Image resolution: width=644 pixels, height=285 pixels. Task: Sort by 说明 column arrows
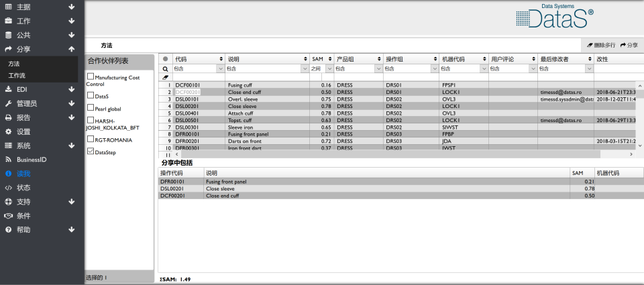(x=306, y=59)
